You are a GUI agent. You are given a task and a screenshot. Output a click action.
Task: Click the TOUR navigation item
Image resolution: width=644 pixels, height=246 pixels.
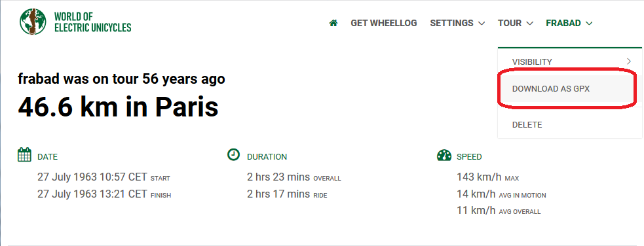click(x=510, y=23)
